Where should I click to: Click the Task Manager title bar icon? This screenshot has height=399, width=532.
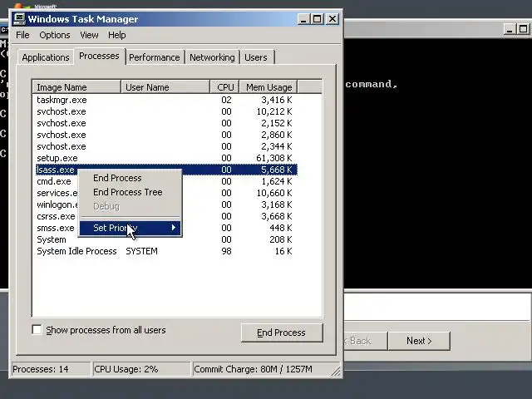click(x=19, y=19)
